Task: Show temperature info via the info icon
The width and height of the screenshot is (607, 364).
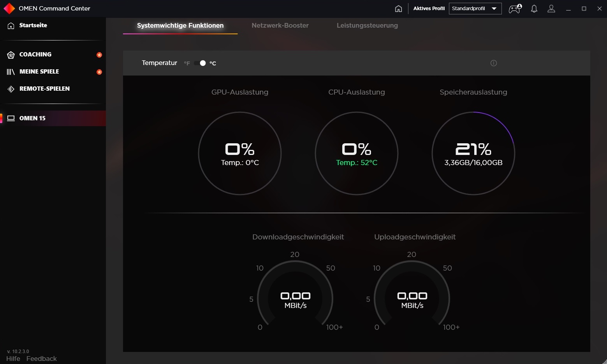Action: click(x=494, y=63)
